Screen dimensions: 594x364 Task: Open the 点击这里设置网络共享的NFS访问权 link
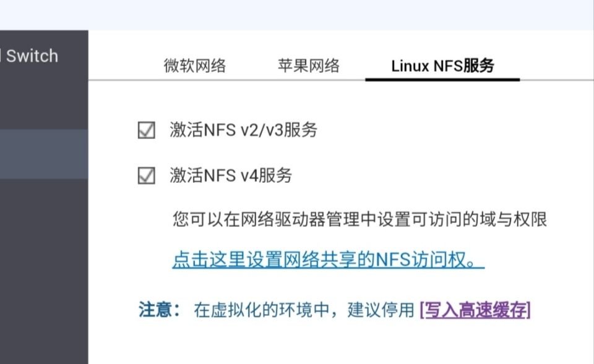(x=328, y=260)
